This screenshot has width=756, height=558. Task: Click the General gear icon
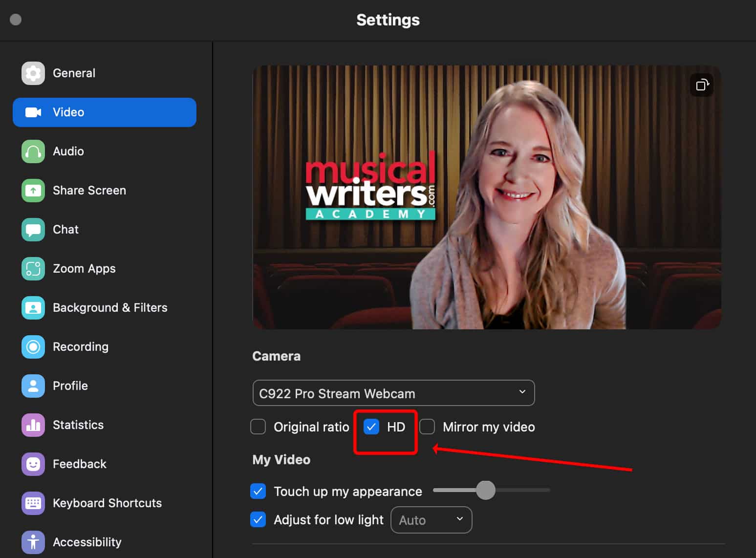tap(33, 73)
